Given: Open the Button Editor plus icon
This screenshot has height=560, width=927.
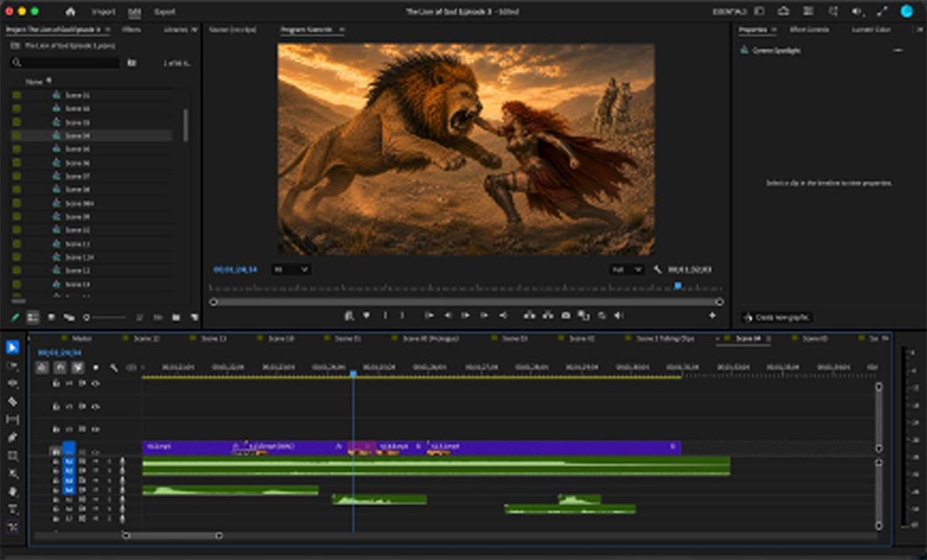Looking at the screenshot, I should click(x=712, y=316).
